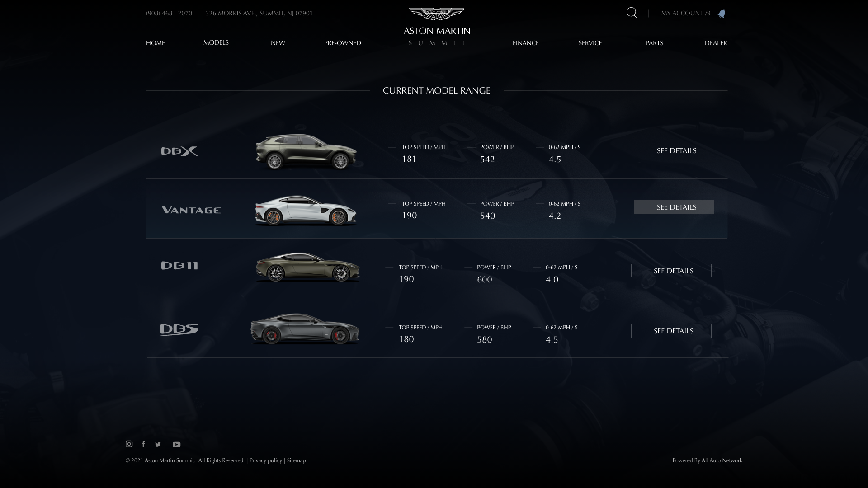Open the Facebook social icon
The width and height of the screenshot is (868, 488).
pyautogui.click(x=143, y=444)
